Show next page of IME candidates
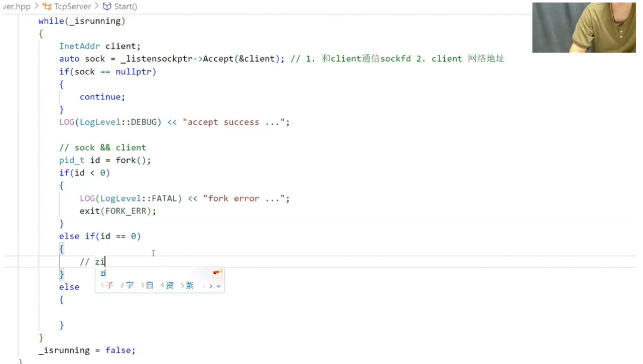This screenshot has width=643, height=364. click(211, 286)
